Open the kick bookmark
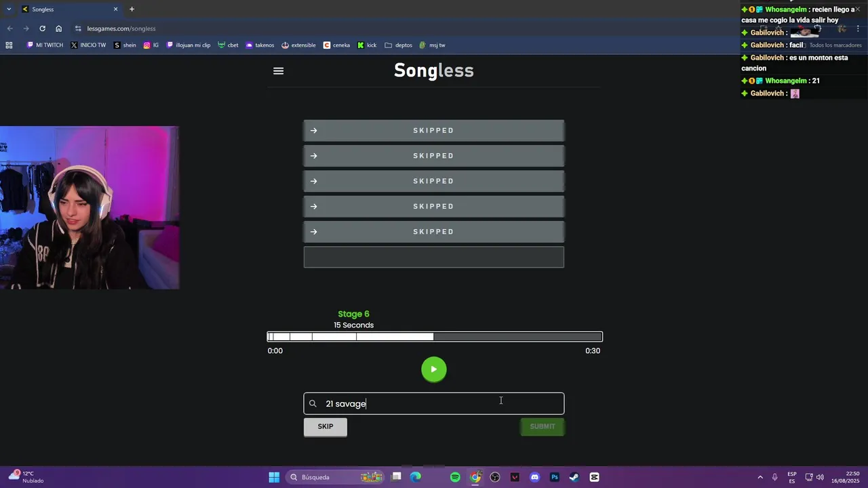This screenshot has width=868, height=488. coord(368,45)
